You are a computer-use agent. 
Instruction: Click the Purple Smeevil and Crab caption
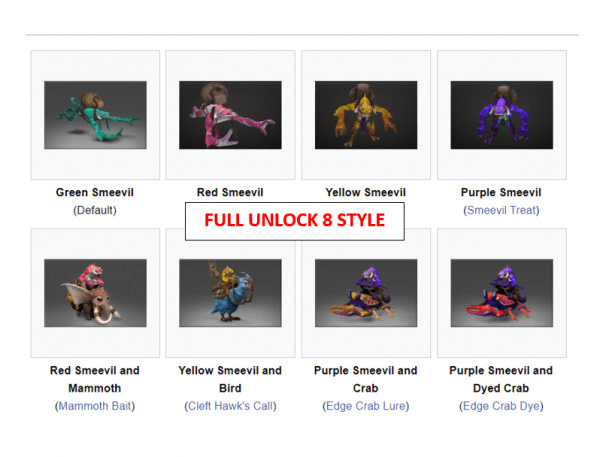[x=365, y=379]
